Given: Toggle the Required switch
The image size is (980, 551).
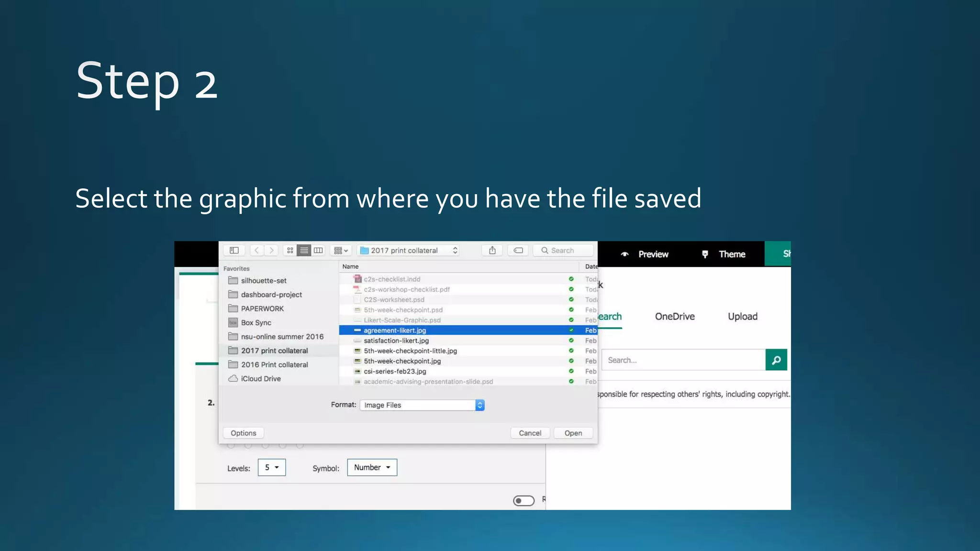Looking at the screenshot, I should 523,500.
